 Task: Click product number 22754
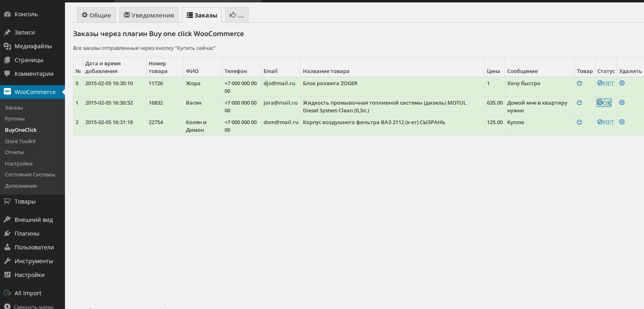coord(156,122)
